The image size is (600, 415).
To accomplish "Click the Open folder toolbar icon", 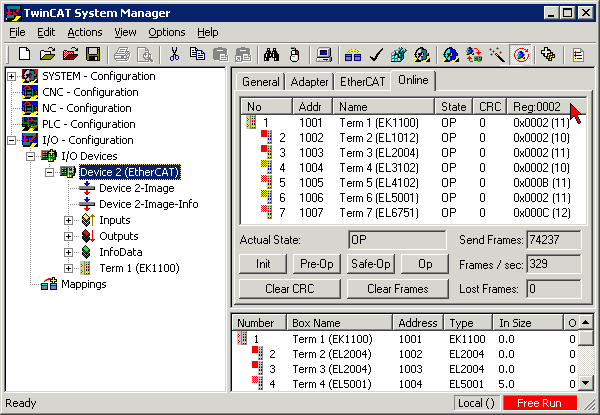I will pyautogui.click(x=45, y=54).
